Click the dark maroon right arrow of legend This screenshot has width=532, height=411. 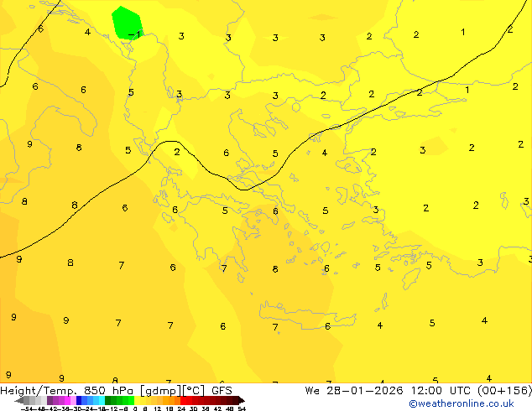(242, 400)
